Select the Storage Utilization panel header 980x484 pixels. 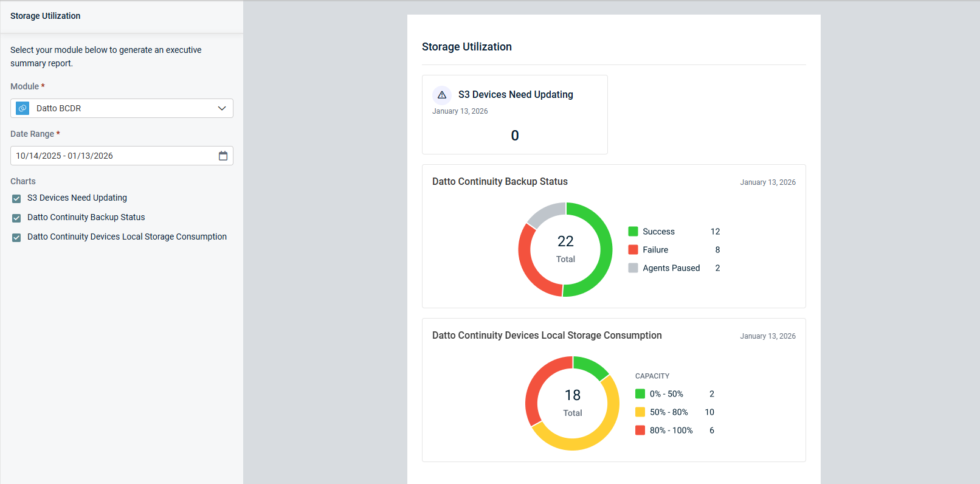[46, 16]
